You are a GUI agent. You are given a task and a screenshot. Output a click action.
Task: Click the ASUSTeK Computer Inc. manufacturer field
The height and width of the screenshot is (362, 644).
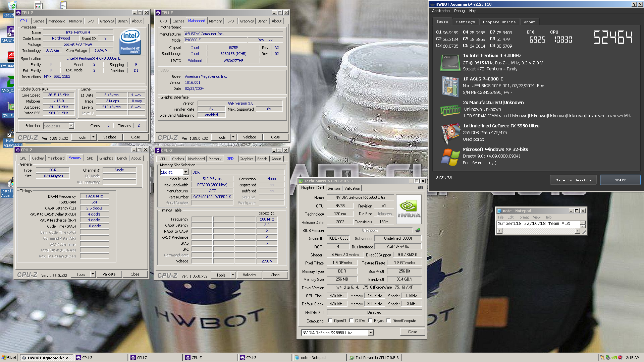(x=233, y=34)
